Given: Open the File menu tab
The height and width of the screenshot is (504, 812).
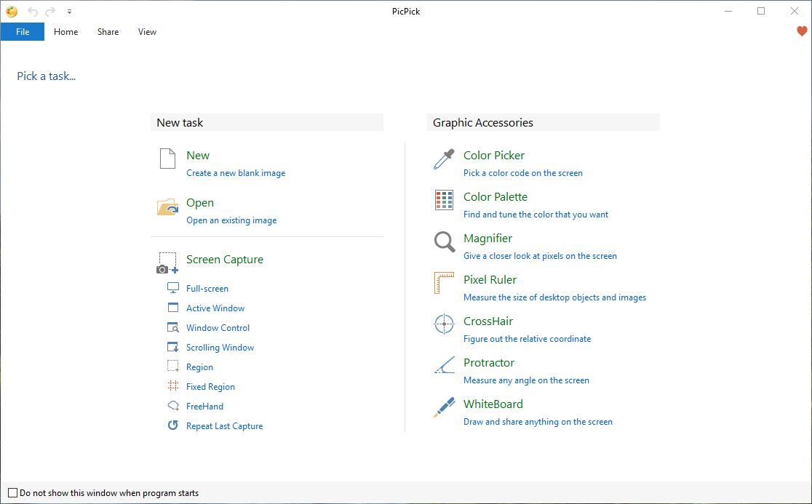Looking at the screenshot, I should 23,32.
